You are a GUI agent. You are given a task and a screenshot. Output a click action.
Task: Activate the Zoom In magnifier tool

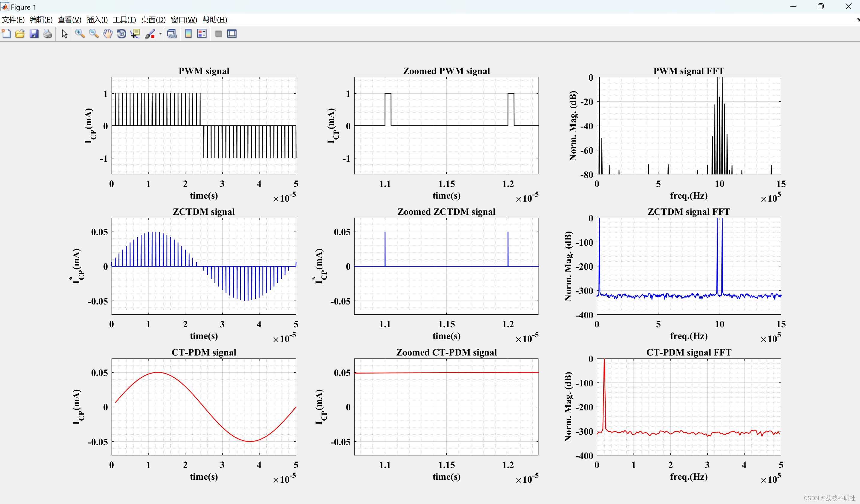pos(80,34)
